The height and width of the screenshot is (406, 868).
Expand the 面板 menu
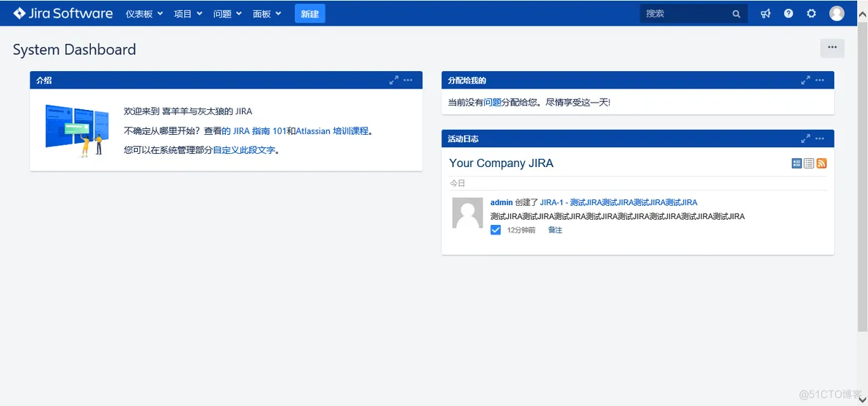[267, 14]
